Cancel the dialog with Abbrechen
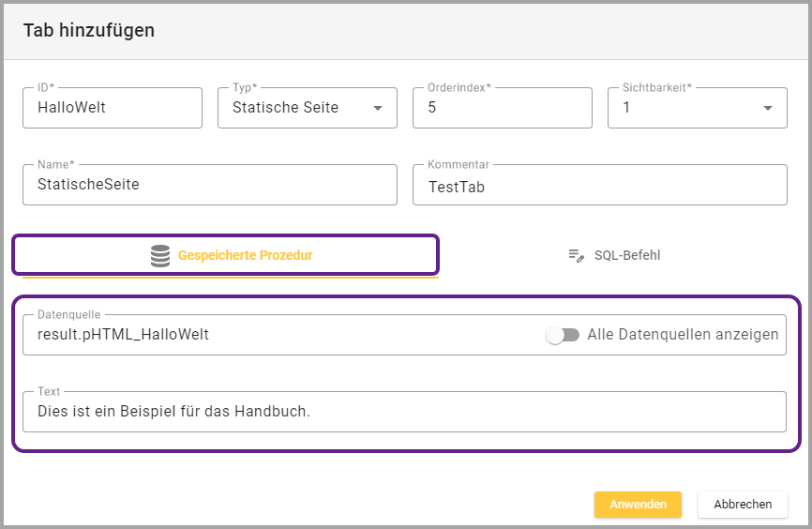The image size is (812, 529). (x=743, y=504)
